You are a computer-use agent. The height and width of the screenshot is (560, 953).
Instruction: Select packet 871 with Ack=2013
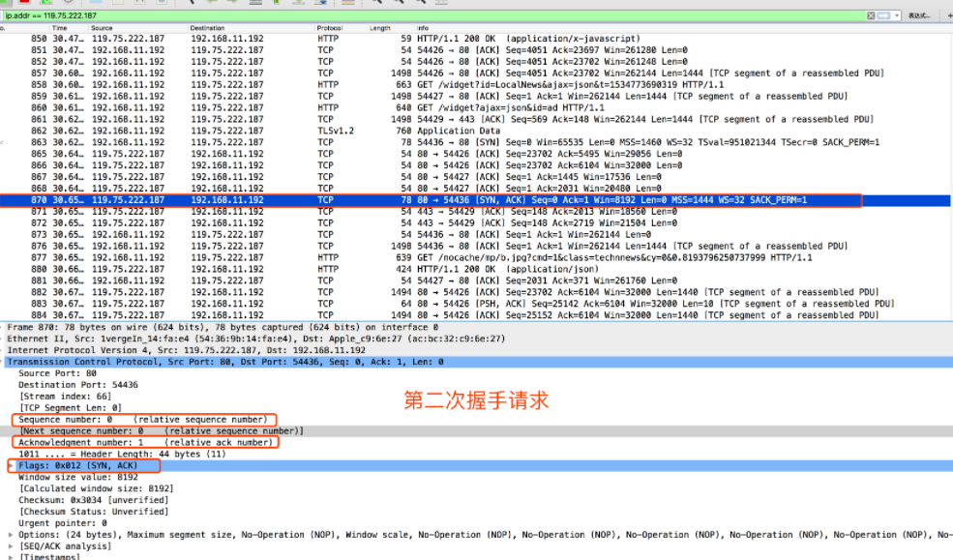(476, 212)
